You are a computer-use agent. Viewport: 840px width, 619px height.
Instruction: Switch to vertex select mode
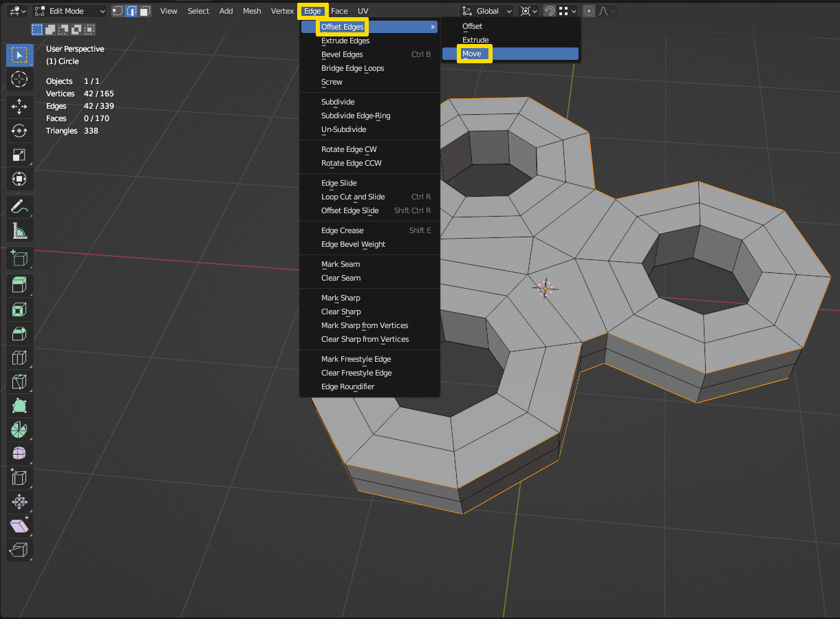[x=118, y=11]
